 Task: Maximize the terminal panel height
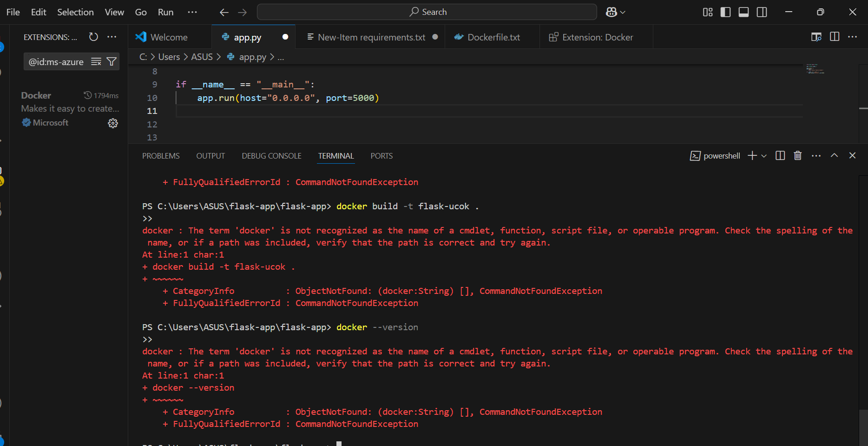pos(834,155)
